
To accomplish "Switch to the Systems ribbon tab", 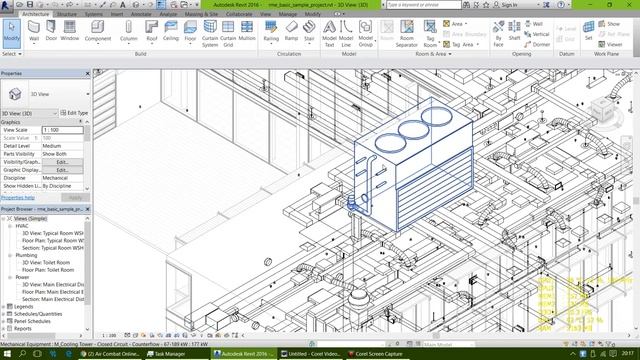I will (x=93, y=14).
